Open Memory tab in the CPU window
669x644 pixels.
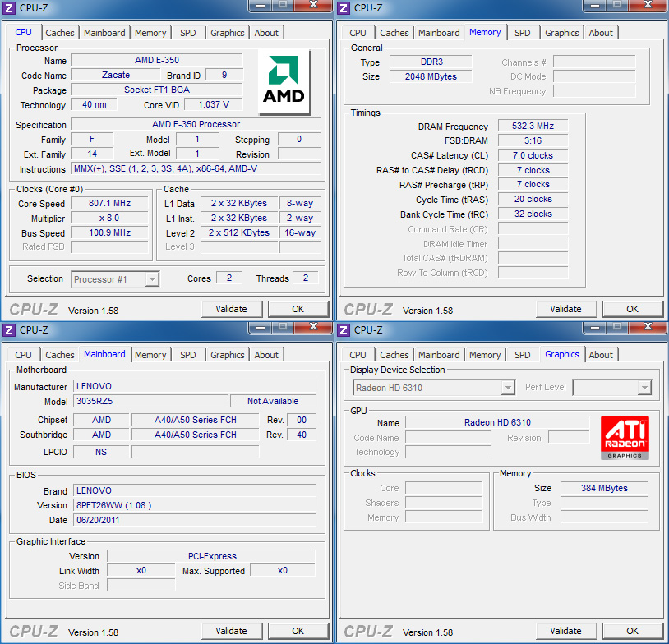point(150,33)
